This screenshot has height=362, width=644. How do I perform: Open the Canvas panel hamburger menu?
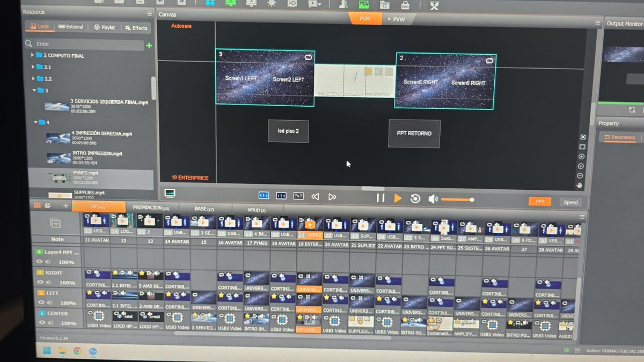(x=597, y=23)
